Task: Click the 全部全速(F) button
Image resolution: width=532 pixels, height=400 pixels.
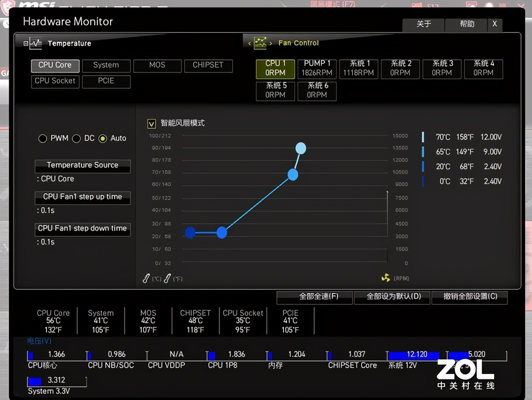Action: [x=315, y=297]
